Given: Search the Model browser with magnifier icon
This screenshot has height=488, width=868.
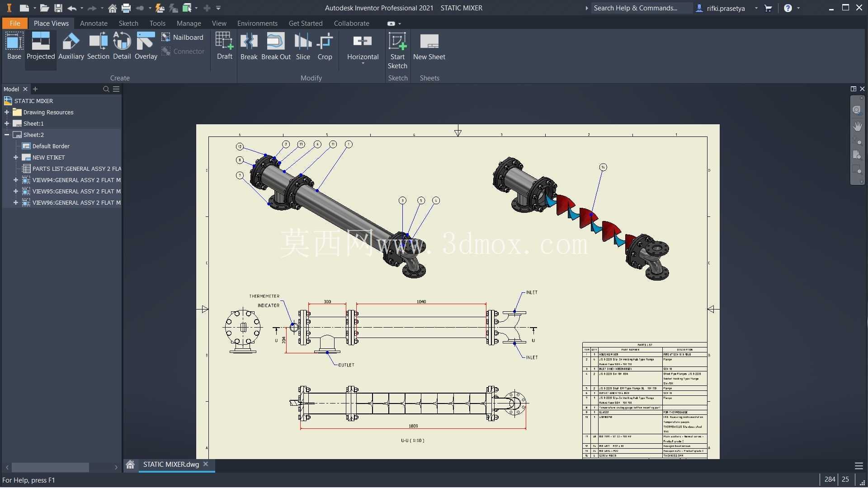Looking at the screenshot, I should point(106,89).
